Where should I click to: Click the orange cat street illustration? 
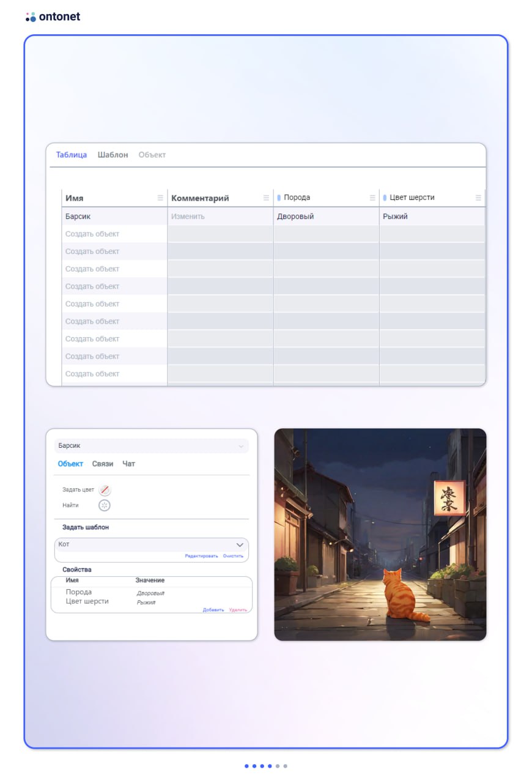click(380, 535)
